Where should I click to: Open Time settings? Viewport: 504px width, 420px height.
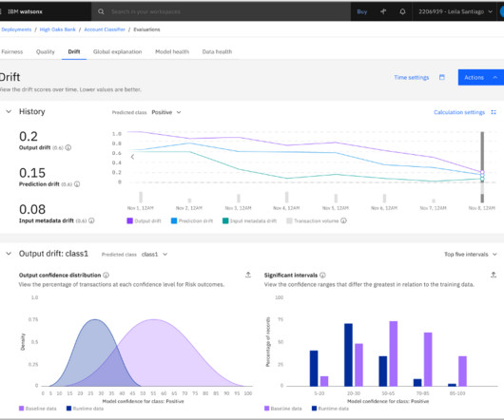point(412,77)
